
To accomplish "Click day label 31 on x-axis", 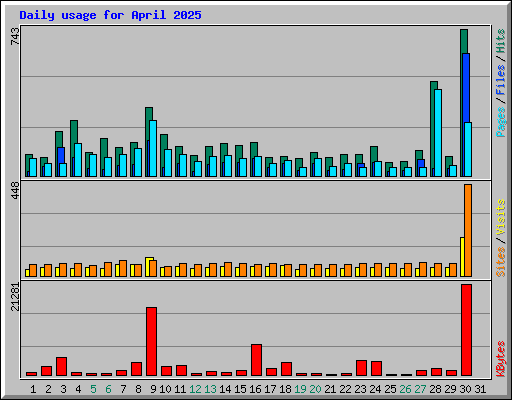I will pos(480,389).
